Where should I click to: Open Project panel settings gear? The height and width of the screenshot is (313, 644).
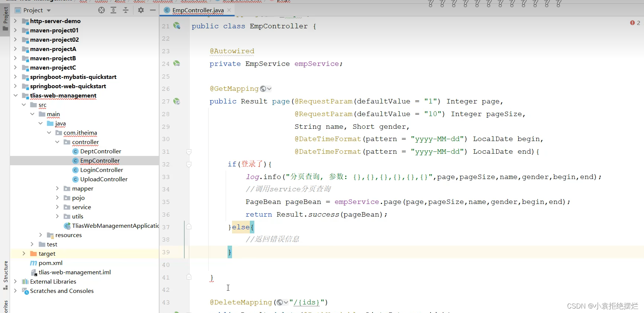click(x=141, y=10)
